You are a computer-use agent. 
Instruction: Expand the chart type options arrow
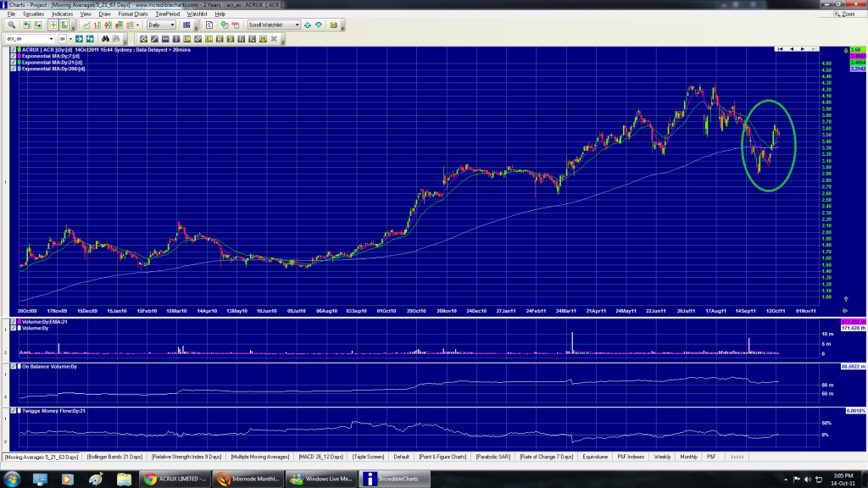138,25
